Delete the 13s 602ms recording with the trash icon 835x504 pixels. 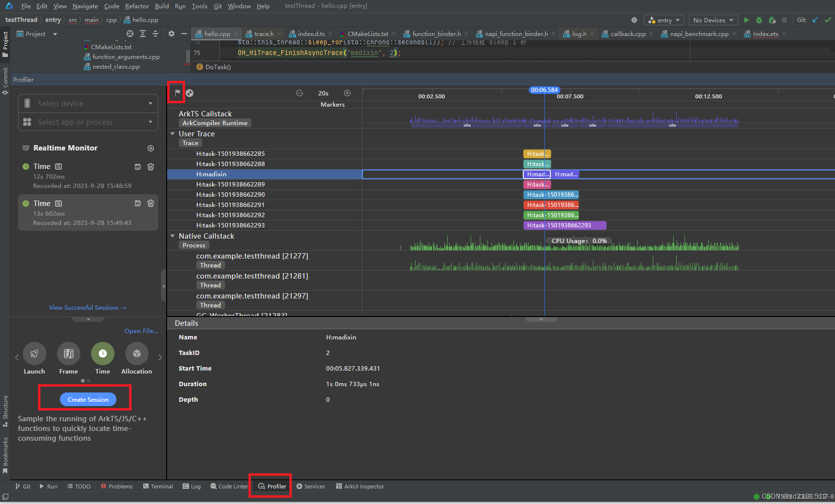(151, 203)
